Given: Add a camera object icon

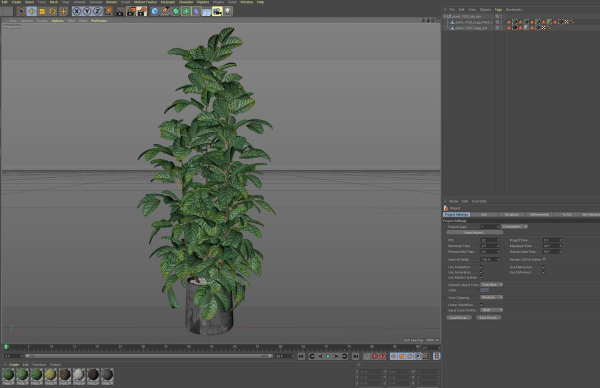Looking at the screenshot, I should pos(217,11).
